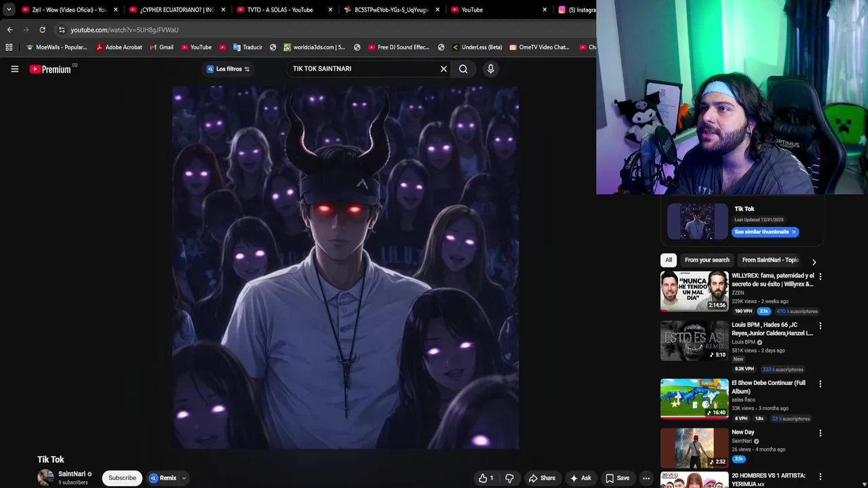Open SaintNari channel avatar
The width and height of the screenshot is (868, 488).
(45, 477)
